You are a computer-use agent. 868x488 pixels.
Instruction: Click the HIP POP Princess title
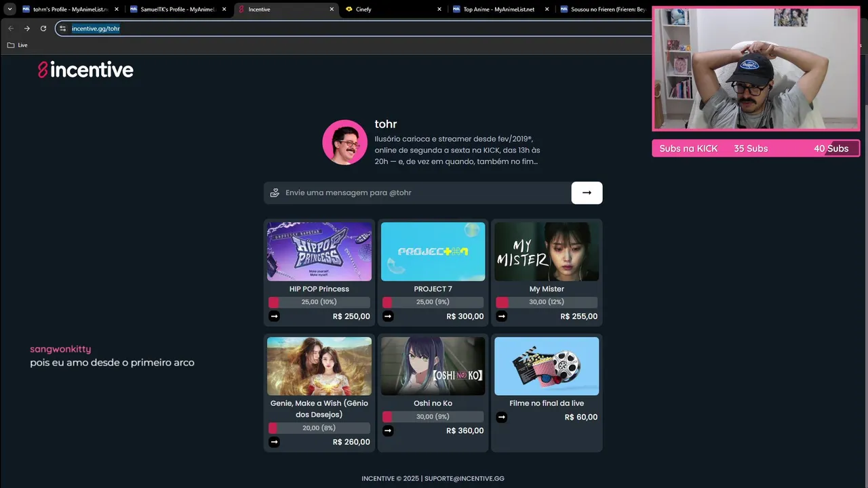tap(319, 289)
